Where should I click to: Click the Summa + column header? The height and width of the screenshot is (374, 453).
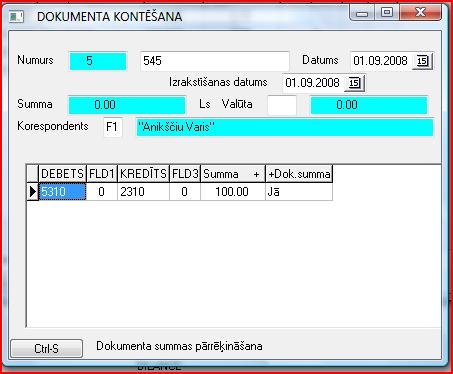(233, 174)
